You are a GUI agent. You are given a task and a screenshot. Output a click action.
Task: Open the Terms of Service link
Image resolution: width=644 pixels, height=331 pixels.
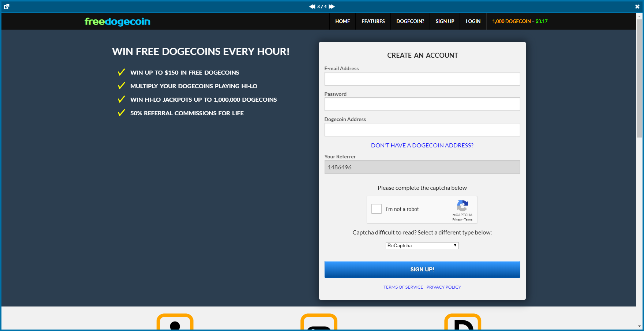point(403,287)
